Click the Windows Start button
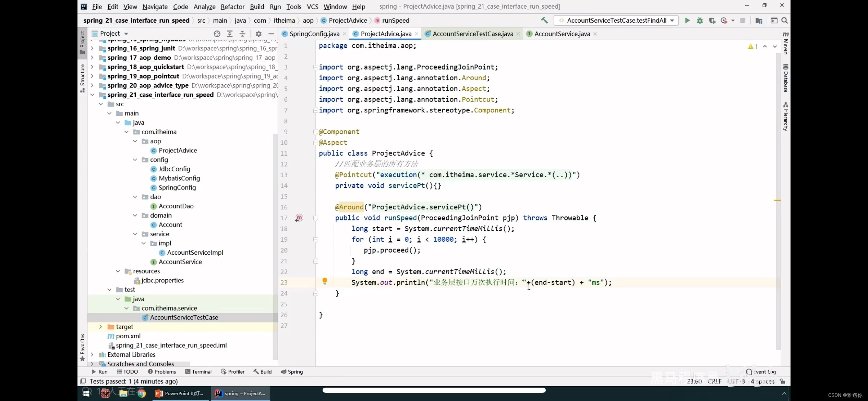The width and height of the screenshot is (868, 401). pyautogui.click(x=86, y=393)
